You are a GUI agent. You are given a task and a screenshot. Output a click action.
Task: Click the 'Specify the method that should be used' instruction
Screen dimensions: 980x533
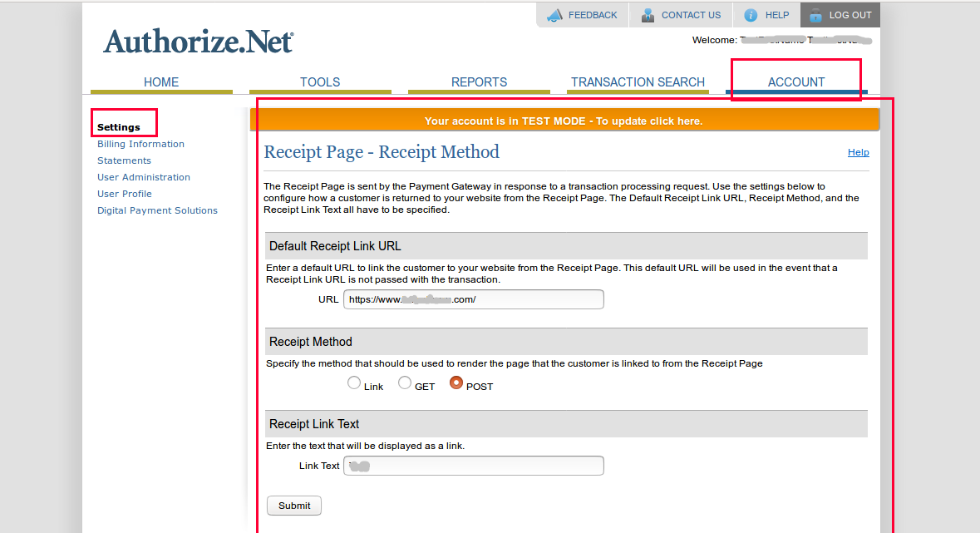click(x=515, y=363)
